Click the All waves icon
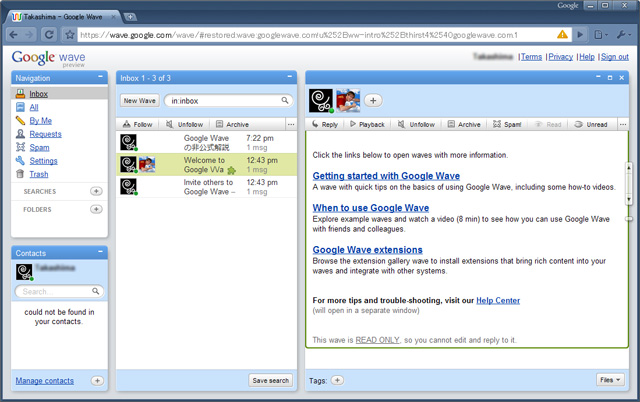Screen dimensions: 640x402 tap(20, 107)
